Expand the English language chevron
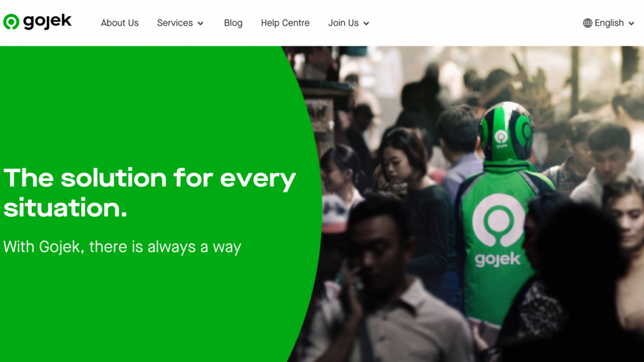Screen dimensions: 644x362 (x=632, y=24)
